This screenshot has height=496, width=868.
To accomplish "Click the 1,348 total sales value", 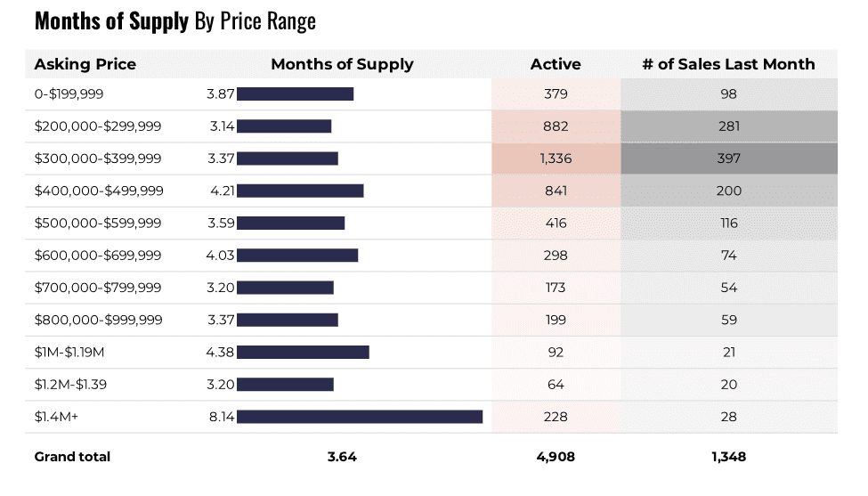I will 729,457.
